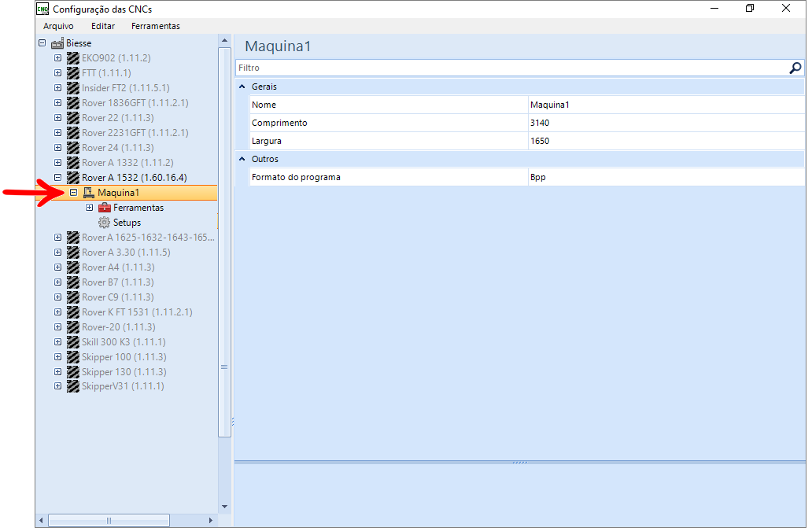Click the filter search magnifier icon
This screenshot has width=812, height=531.
coord(795,68)
